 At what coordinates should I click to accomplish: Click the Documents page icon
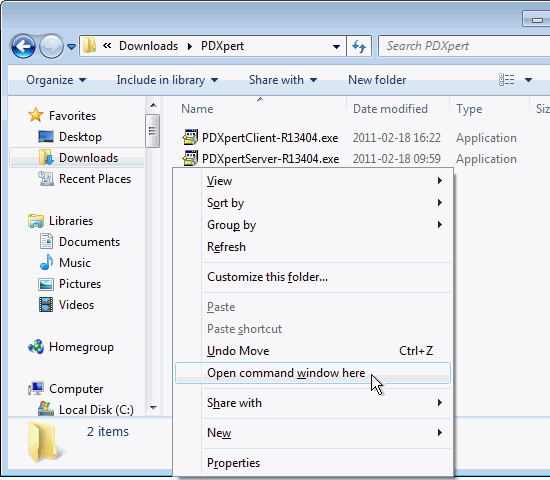[x=46, y=241]
